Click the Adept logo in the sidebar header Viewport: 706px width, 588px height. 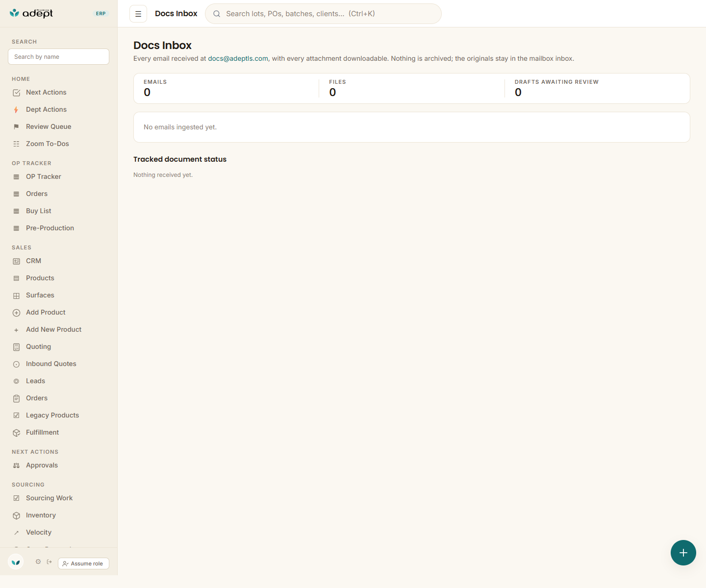31,13
